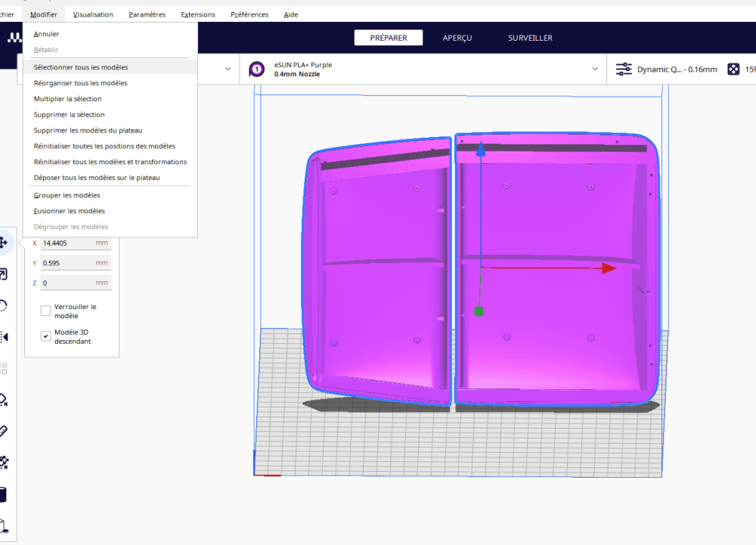
Task: Click the infill pattern icon
Action: coord(733,70)
